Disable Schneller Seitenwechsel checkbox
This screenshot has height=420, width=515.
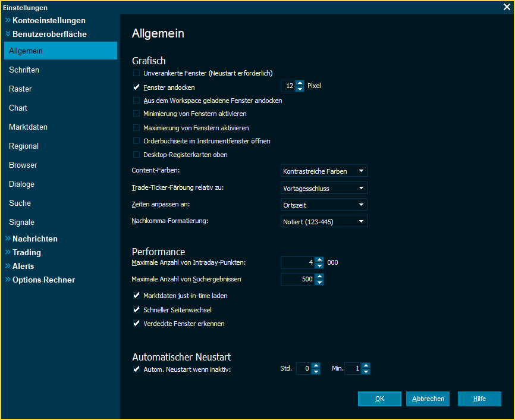coord(137,310)
